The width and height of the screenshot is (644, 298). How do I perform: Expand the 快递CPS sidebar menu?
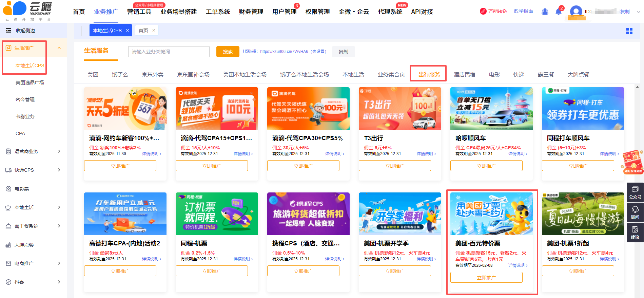59,170
